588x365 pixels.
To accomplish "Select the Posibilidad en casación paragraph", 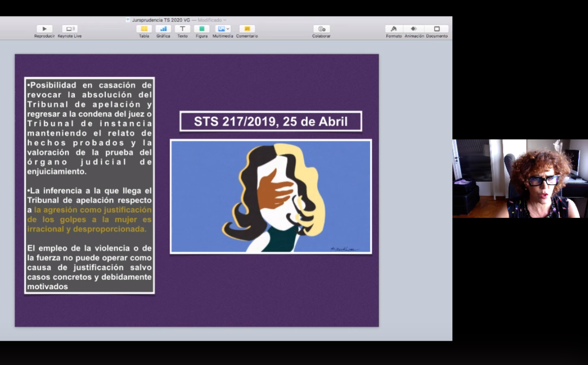I will point(89,128).
